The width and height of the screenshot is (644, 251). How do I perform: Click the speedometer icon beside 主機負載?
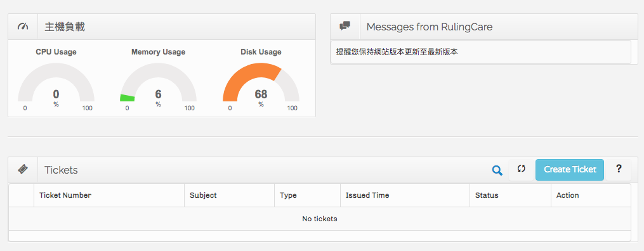[23, 27]
